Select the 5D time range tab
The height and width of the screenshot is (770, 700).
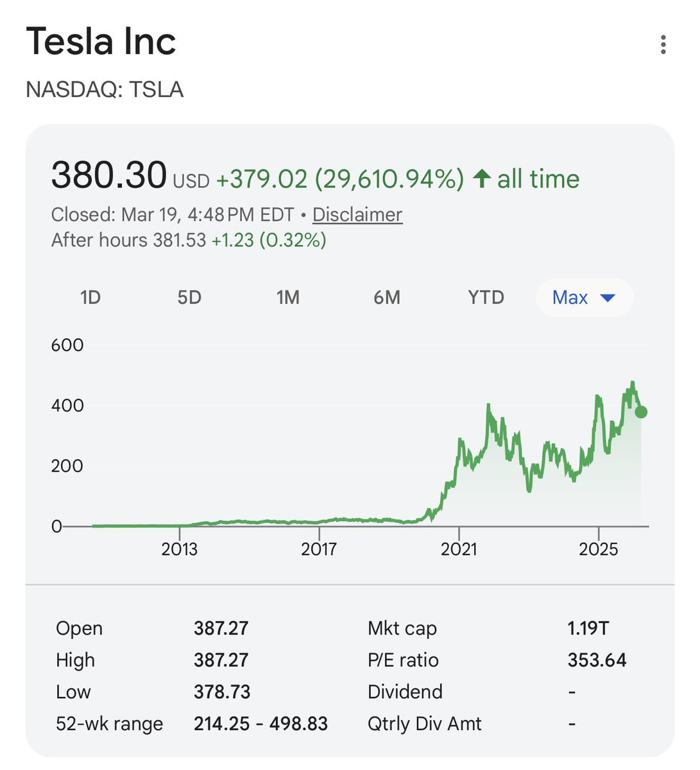(x=189, y=298)
